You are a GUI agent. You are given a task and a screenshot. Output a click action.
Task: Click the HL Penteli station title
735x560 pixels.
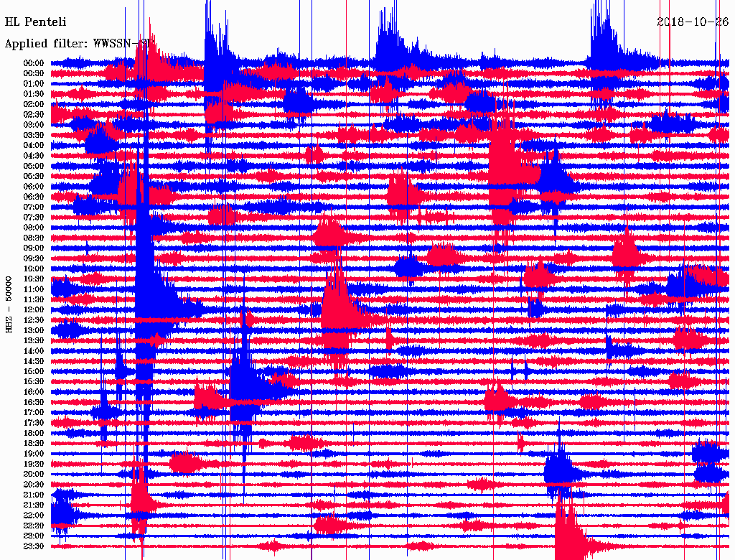36,22
